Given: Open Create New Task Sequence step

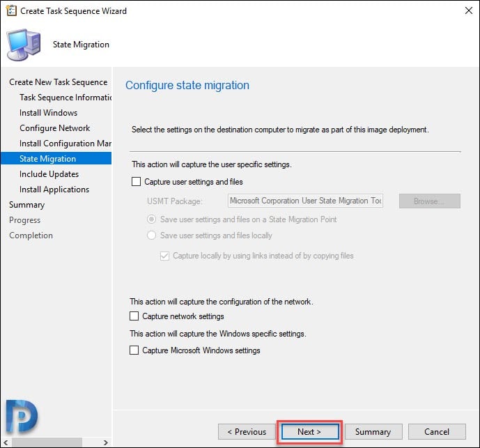Looking at the screenshot, I should 58,82.
